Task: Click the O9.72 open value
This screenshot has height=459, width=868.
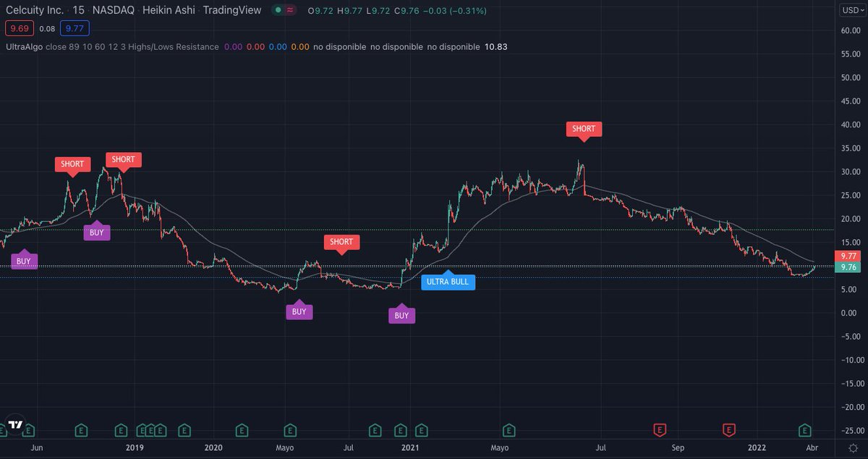Action: coord(320,11)
